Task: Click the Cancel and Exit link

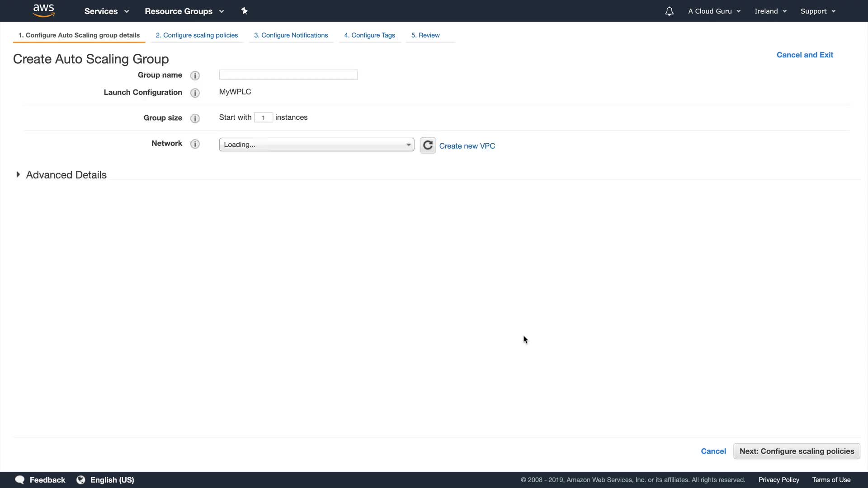Action: 805,55
